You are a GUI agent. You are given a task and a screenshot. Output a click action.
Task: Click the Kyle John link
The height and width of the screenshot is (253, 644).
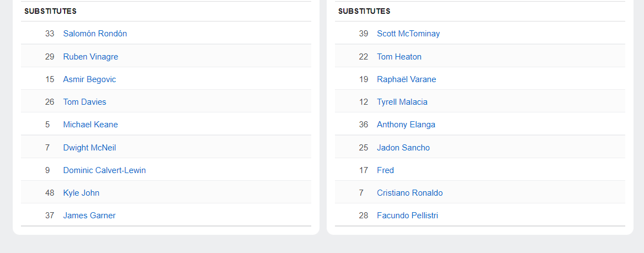click(81, 193)
